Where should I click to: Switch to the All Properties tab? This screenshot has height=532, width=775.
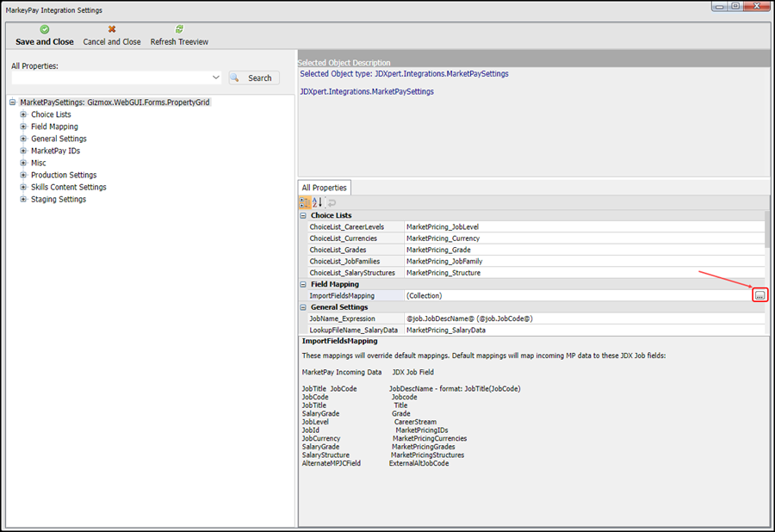[325, 188]
